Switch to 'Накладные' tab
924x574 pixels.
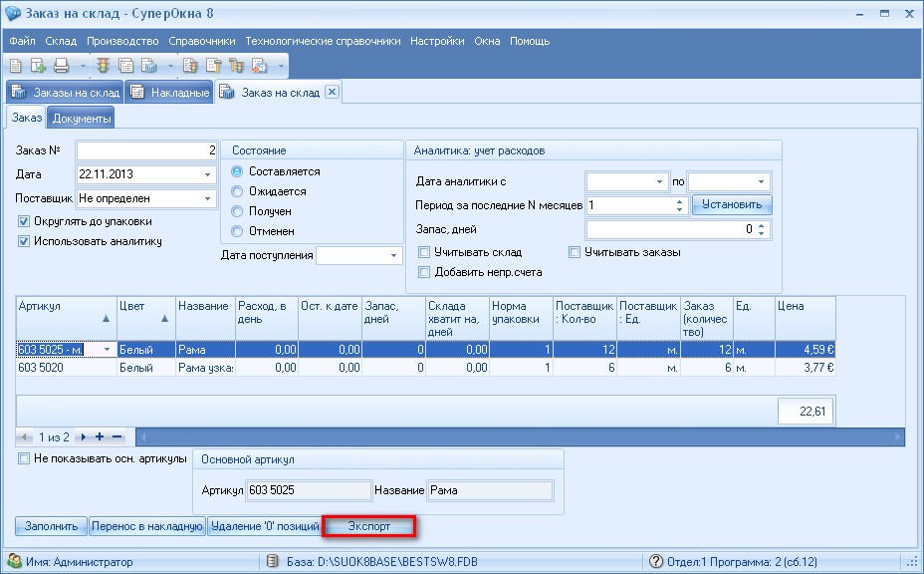click(x=169, y=93)
